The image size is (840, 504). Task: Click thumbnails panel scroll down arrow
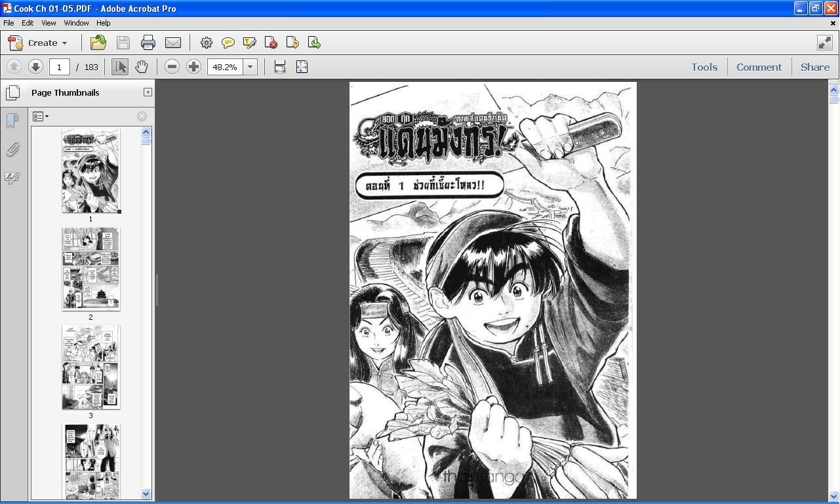point(146,494)
